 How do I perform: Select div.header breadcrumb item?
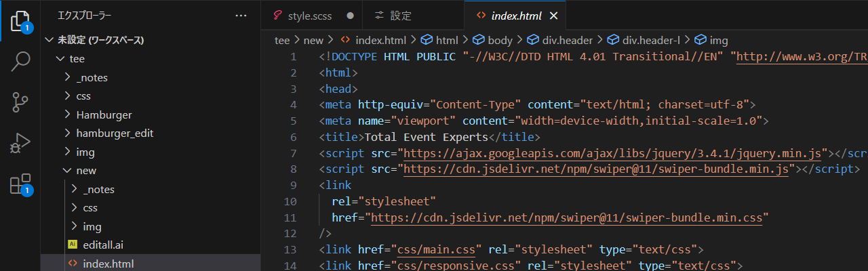pos(567,40)
